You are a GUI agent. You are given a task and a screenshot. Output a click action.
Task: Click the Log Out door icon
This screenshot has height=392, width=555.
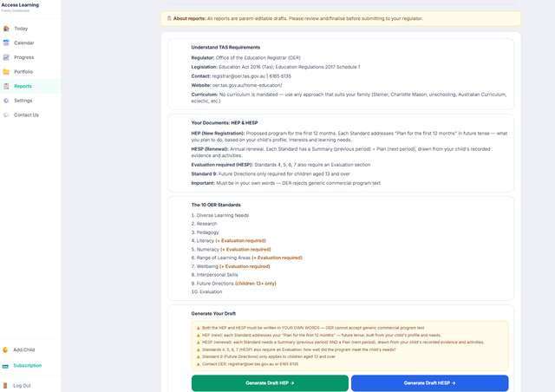coord(5,386)
